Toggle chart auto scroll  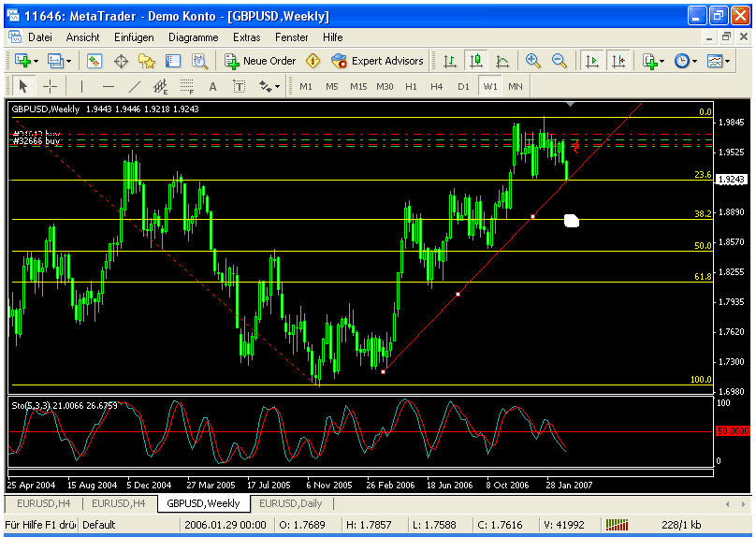pyautogui.click(x=591, y=61)
